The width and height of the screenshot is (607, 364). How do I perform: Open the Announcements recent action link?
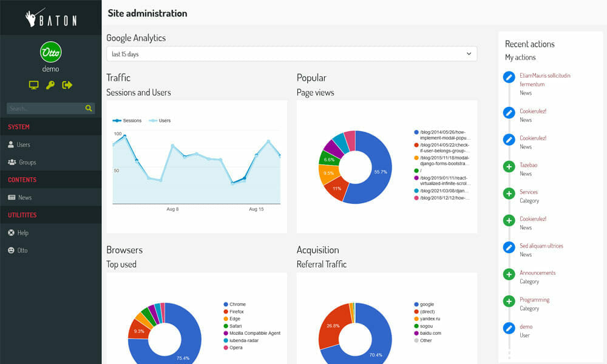(x=538, y=273)
